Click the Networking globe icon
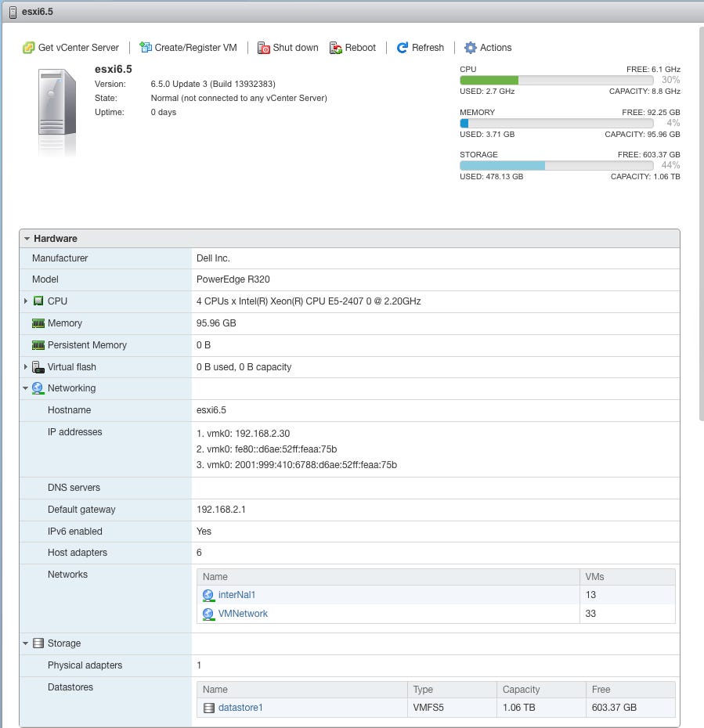 click(x=38, y=388)
